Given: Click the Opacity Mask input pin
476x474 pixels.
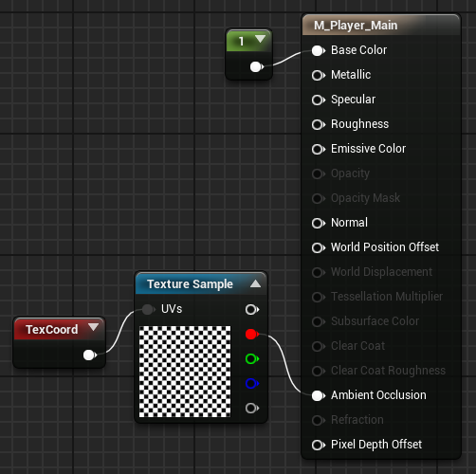Looking at the screenshot, I should (319, 198).
